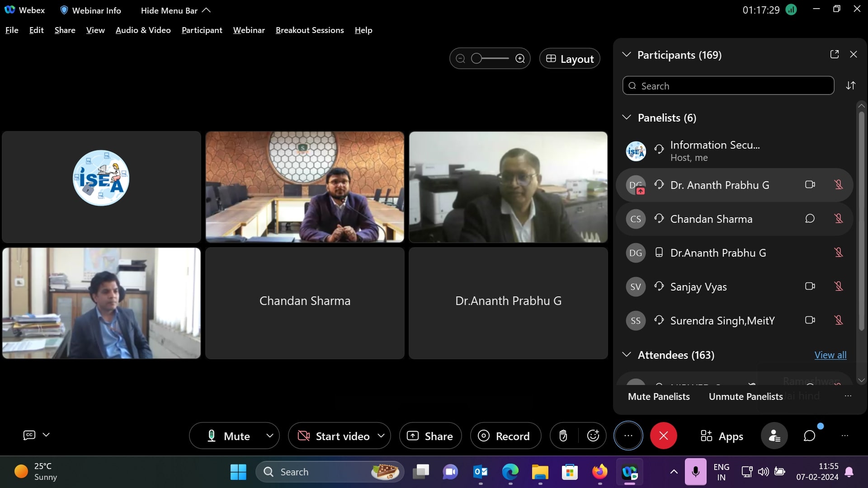
Task: Click the closed captions icon
Action: (29, 435)
